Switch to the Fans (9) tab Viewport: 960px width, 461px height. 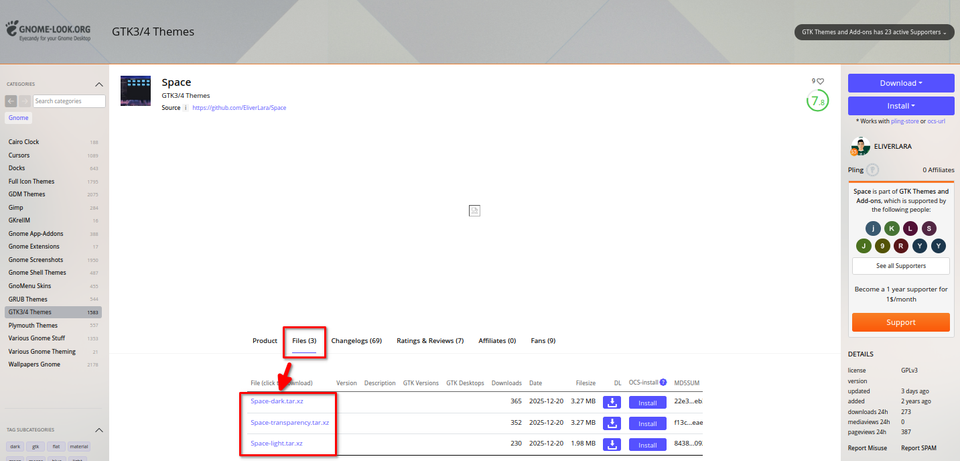coord(543,341)
